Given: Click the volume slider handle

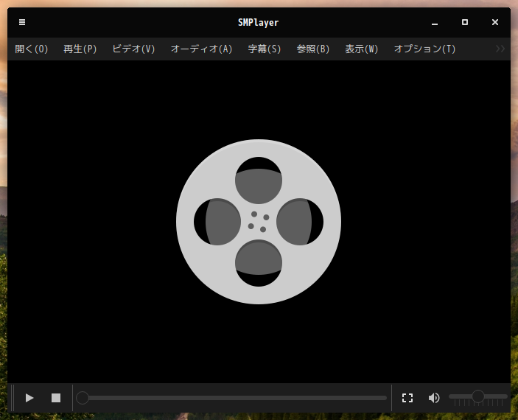Looking at the screenshot, I should [x=477, y=396].
